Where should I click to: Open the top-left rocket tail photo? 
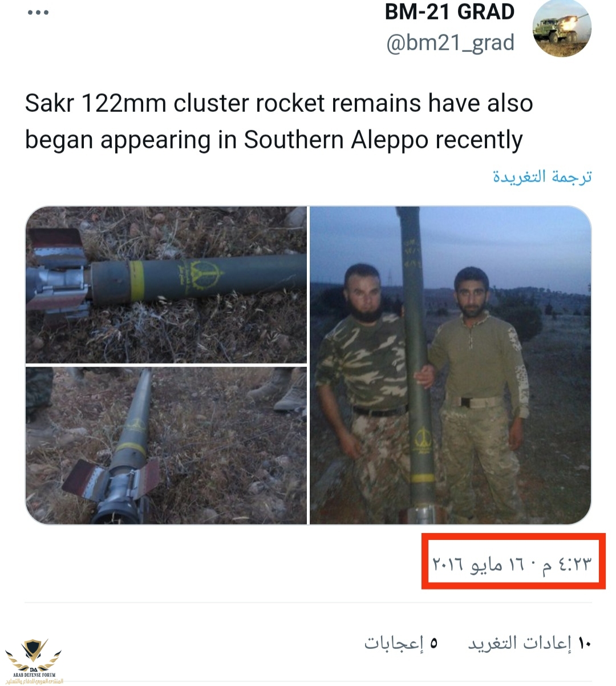[x=166, y=284]
